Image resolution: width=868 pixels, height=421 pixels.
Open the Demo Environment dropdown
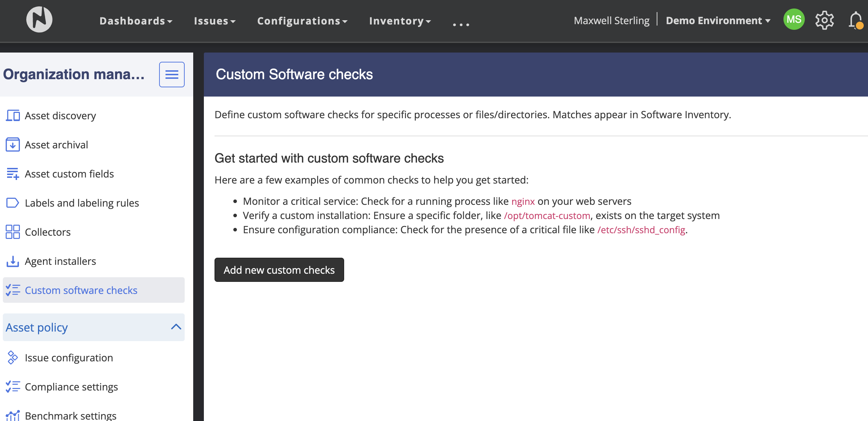tap(718, 21)
